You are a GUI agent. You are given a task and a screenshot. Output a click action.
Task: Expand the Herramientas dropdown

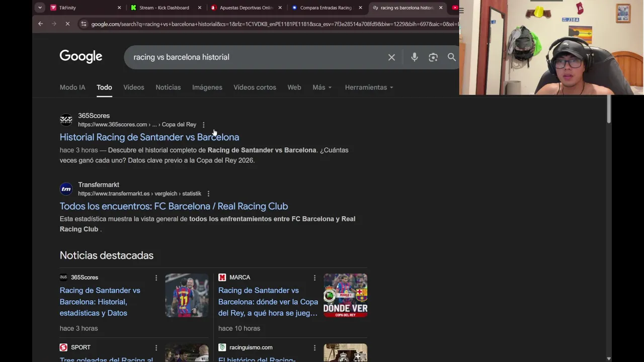[369, 87]
